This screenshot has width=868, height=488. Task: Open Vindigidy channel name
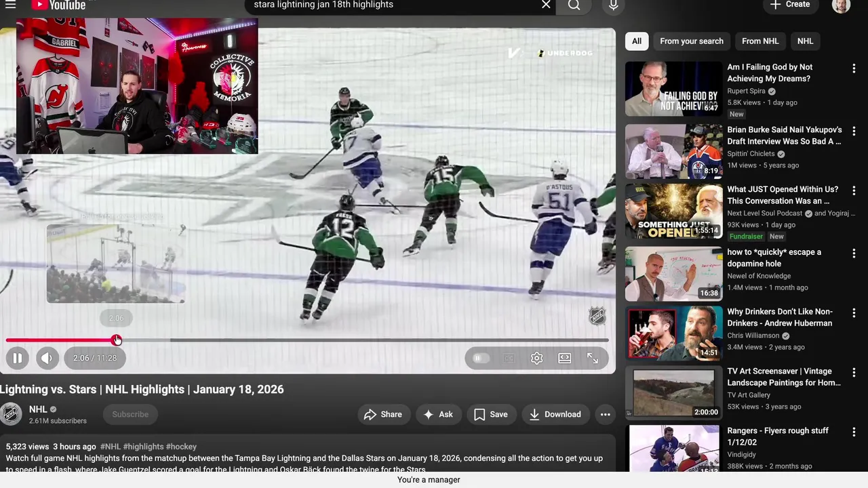point(743,455)
